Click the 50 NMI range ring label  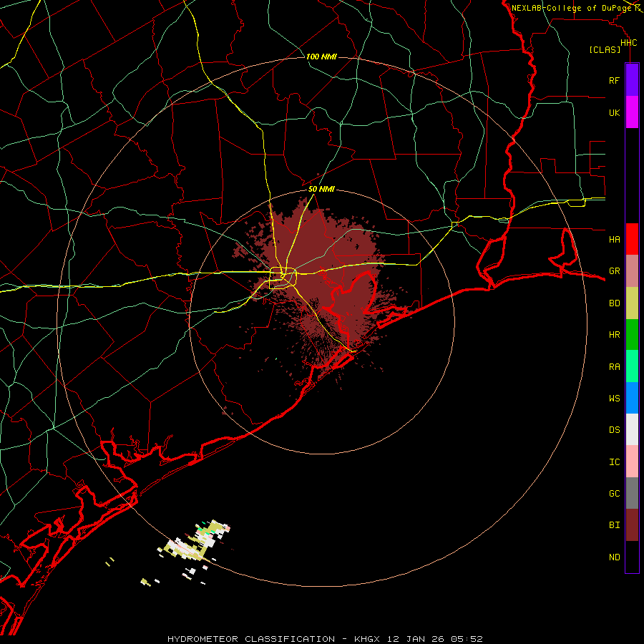point(321,190)
